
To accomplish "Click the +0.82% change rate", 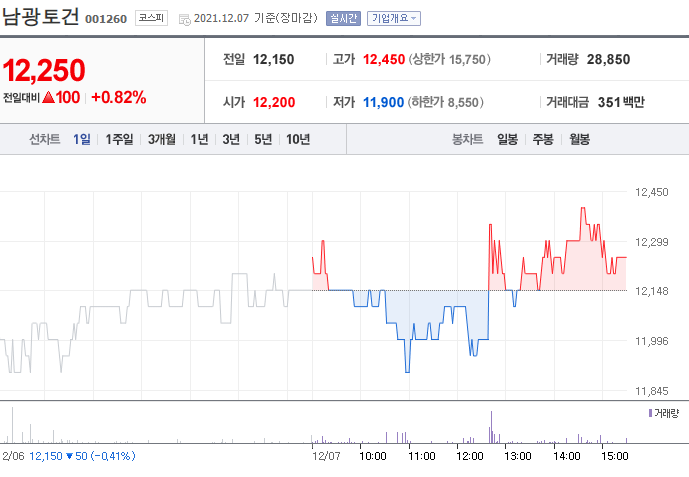I will tap(119, 97).
